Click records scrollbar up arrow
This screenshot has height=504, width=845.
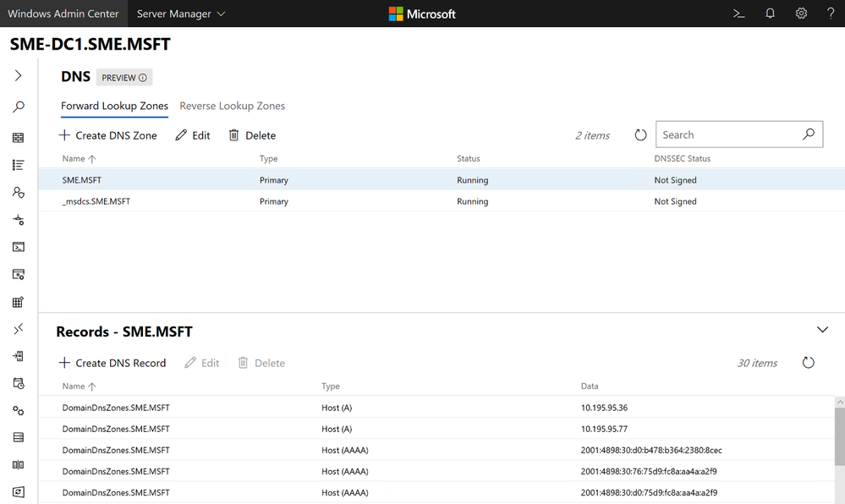(x=840, y=402)
